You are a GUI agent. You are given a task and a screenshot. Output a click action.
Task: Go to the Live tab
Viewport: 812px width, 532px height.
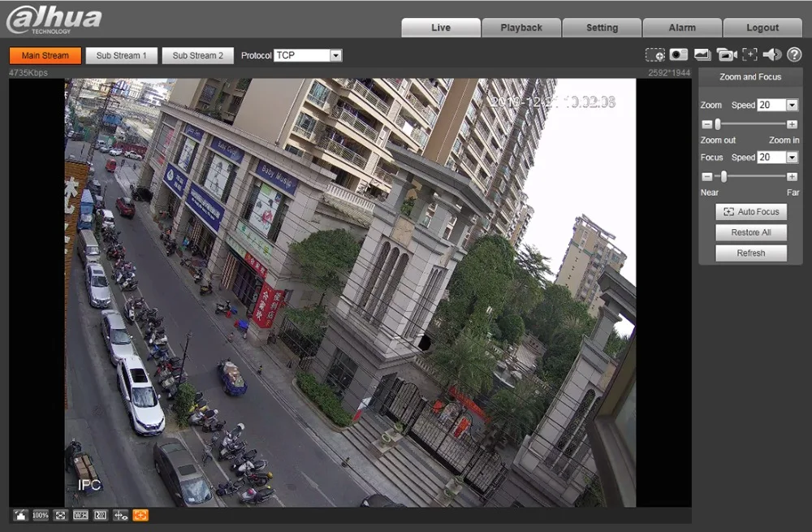(x=441, y=28)
